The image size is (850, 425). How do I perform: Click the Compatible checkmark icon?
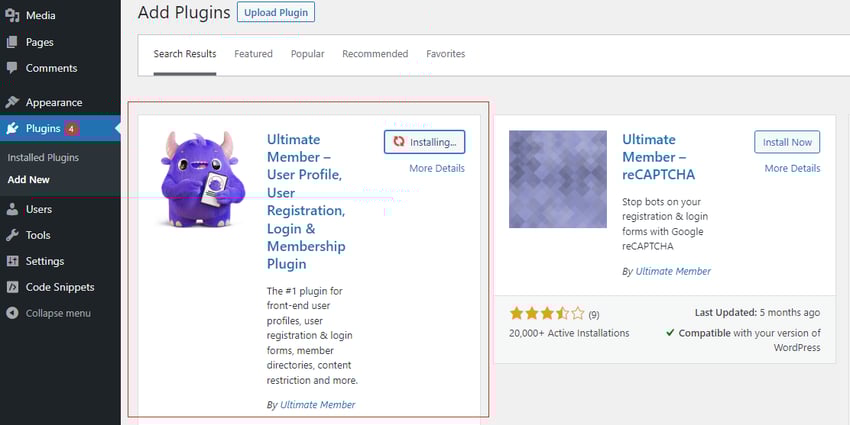click(x=671, y=333)
